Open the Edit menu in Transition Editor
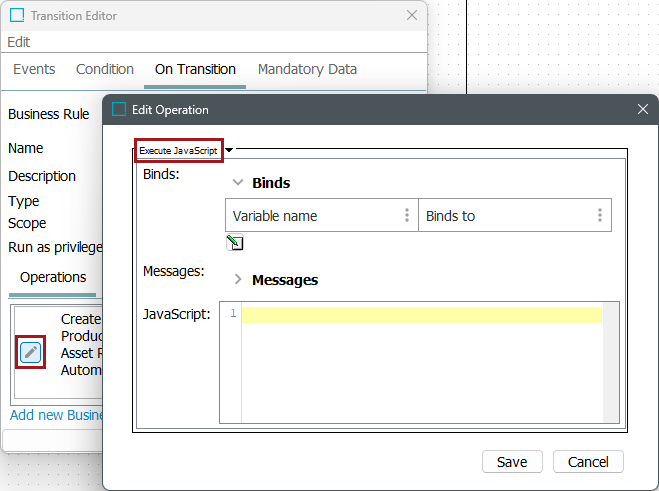The image size is (659, 491). pyautogui.click(x=18, y=42)
